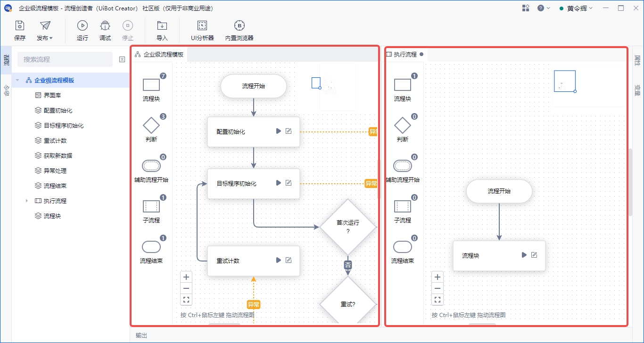644x343 pixels.
Task: Select 配置初始化 in the flow tree
Action: pos(58,110)
